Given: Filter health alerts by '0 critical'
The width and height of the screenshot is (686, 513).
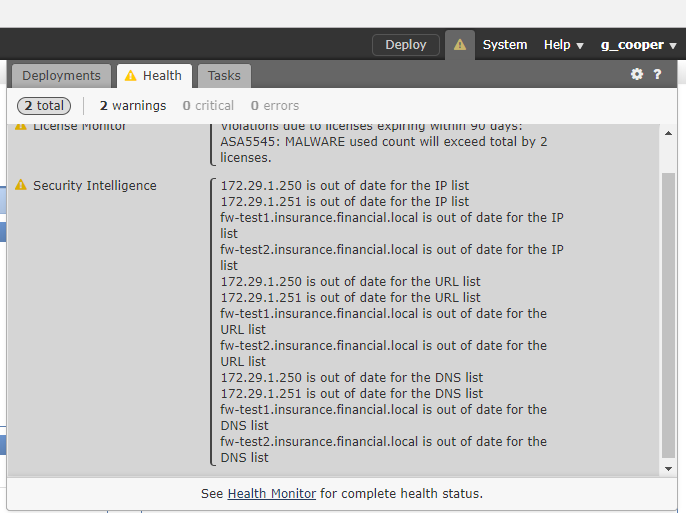Looking at the screenshot, I should coord(208,106).
